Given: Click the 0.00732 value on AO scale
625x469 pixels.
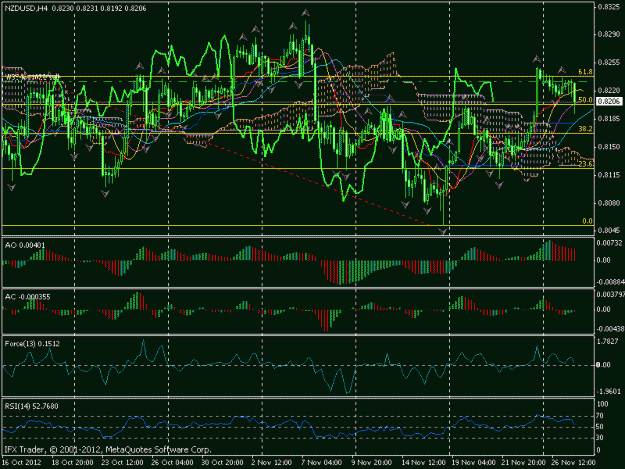Looking at the screenshot, I should 609,243.
